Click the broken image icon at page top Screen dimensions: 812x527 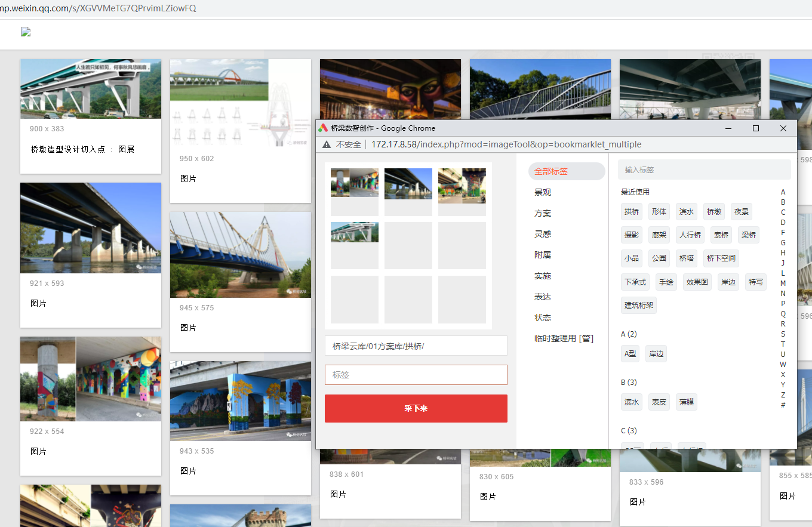point(26,32)
